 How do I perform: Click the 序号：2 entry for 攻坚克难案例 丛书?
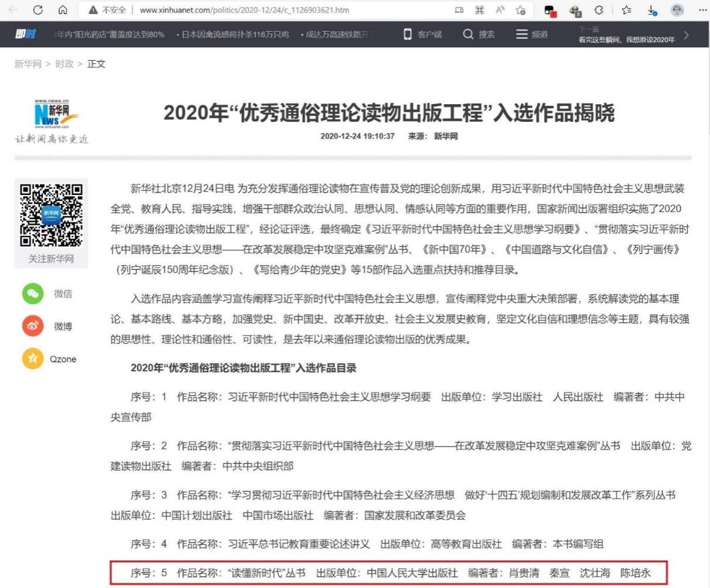[401, 456]
